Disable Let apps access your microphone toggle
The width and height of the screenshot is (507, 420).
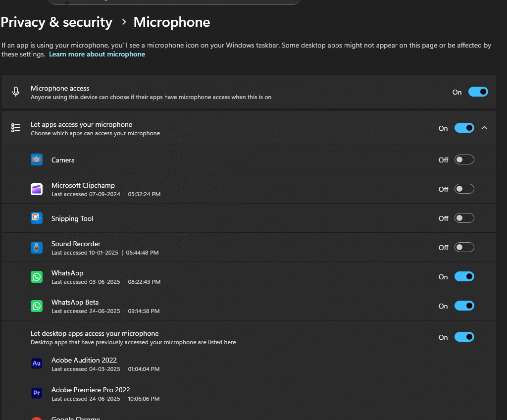(x=464, y=128)
